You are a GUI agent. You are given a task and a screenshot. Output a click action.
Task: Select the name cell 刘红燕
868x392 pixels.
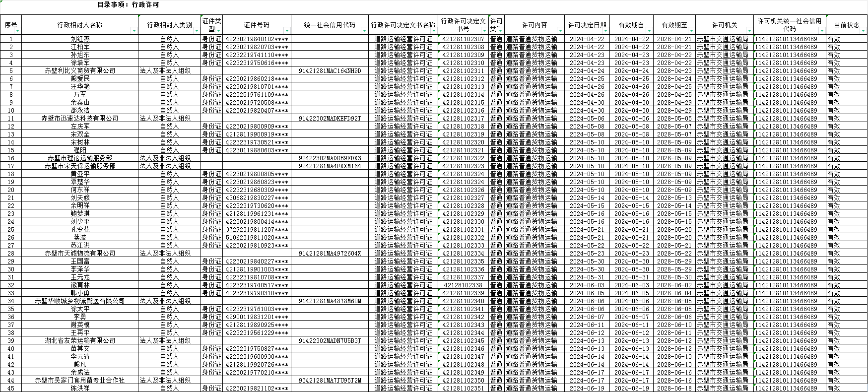80,39
